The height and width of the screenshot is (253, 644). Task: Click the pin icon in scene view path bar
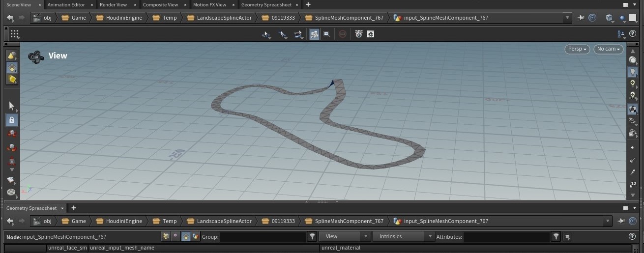[x=581, y=18]
